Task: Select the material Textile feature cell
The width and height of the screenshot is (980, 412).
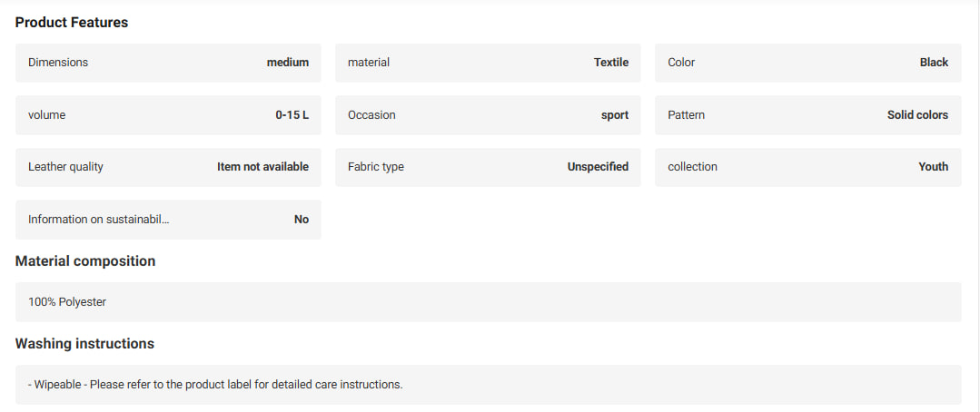Action: click(x=488, y=63)
